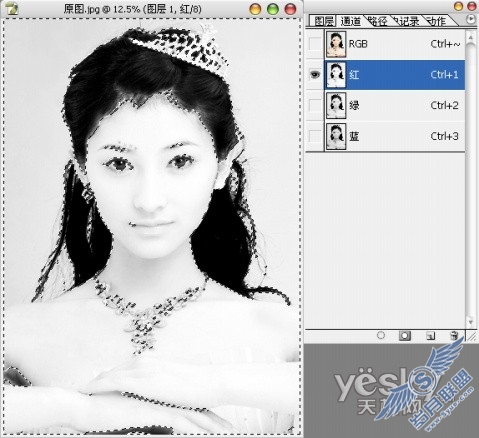Select the 绿 (Green) channel row
This screenshot has width=479, height=438.
395,105
